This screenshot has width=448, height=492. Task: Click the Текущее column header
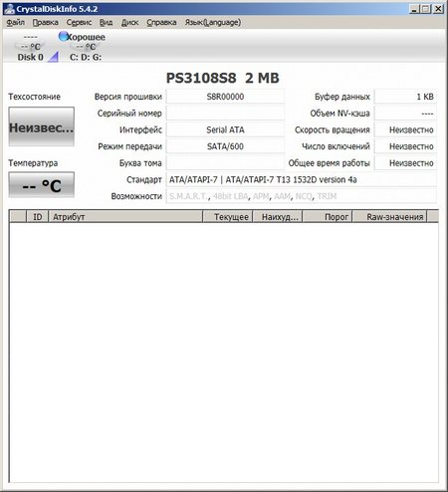(x=228, y=217)
